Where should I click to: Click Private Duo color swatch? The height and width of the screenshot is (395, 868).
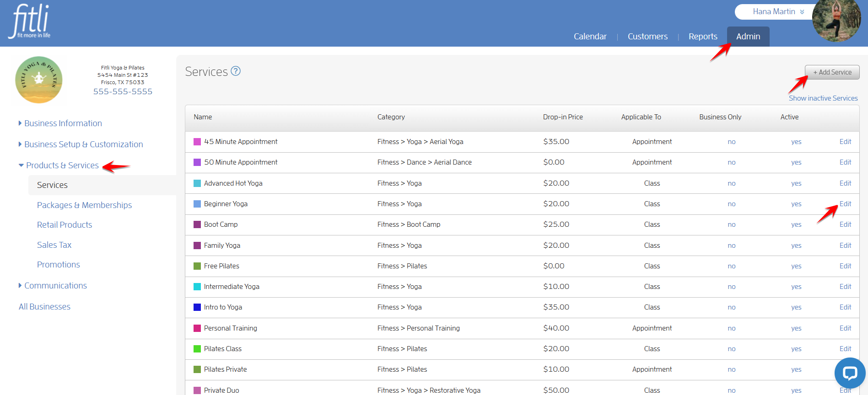pyautogui.click(x=197, y=390)
